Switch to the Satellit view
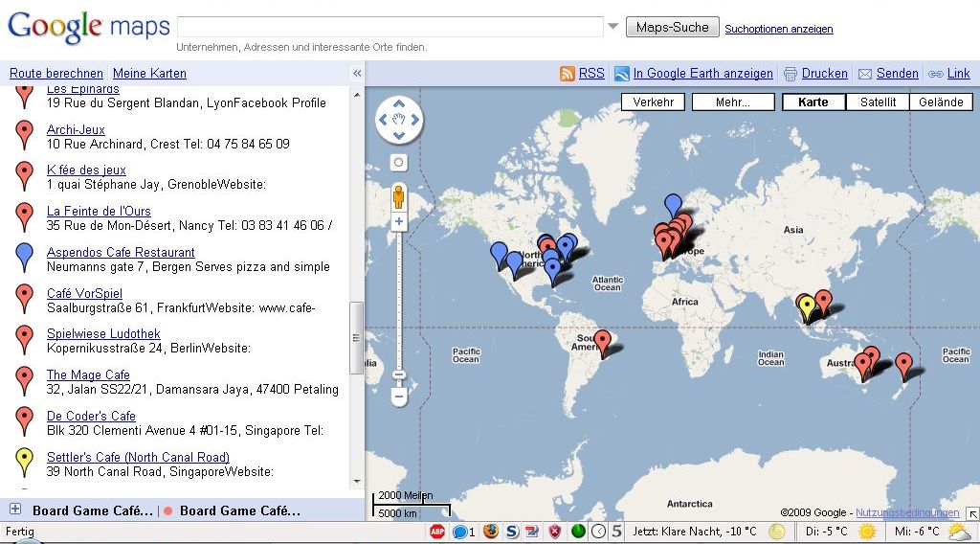 point(878,102)
